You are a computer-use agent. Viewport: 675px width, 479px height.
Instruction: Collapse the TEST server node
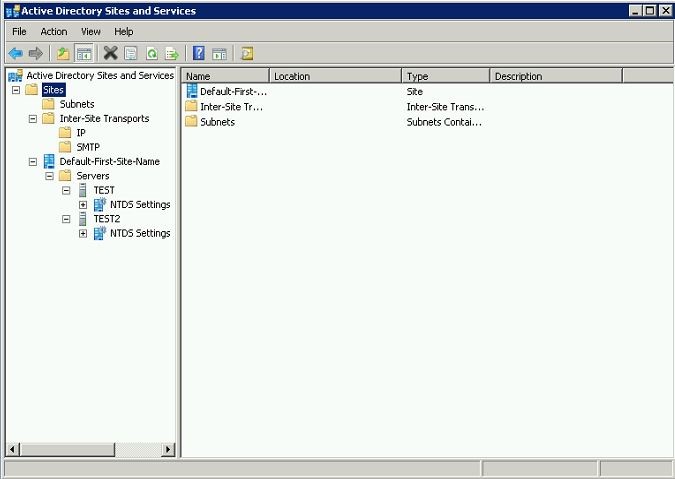point(66,190)
